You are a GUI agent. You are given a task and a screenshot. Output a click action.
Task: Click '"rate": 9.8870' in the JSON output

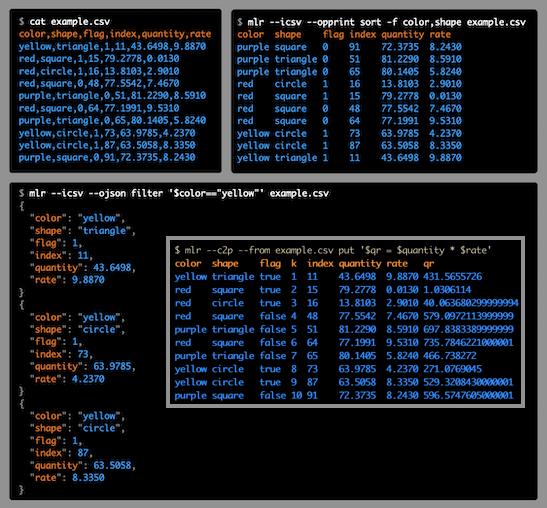point(67,280)
